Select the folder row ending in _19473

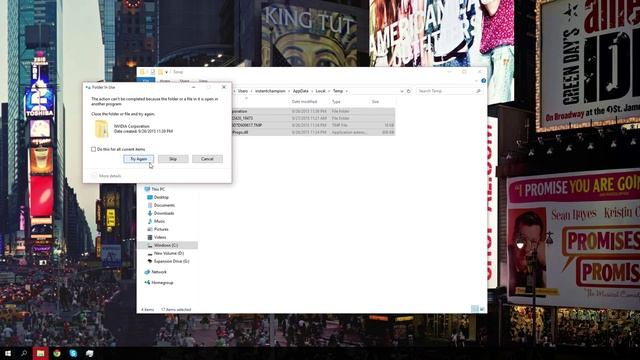pyautogui.click(x=313, y=118)
